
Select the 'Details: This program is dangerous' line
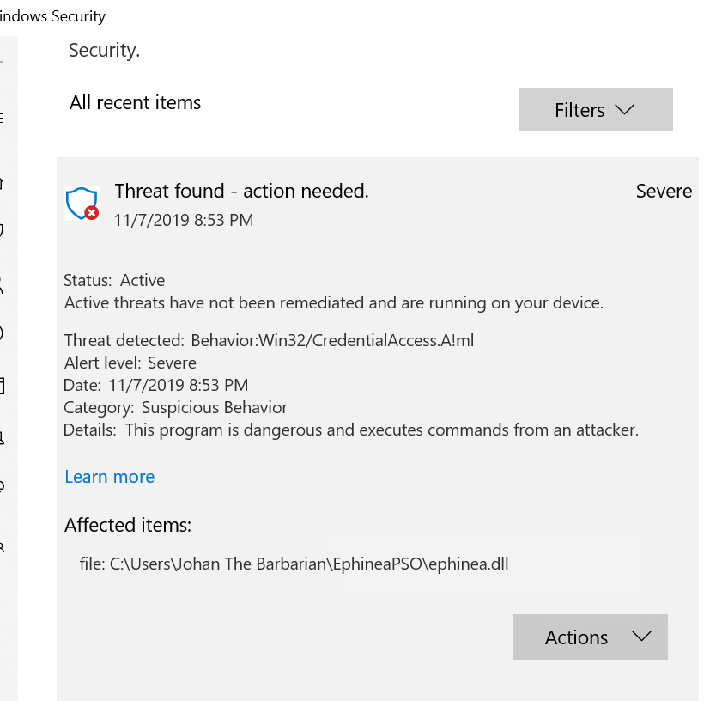[x=351, y=430]
